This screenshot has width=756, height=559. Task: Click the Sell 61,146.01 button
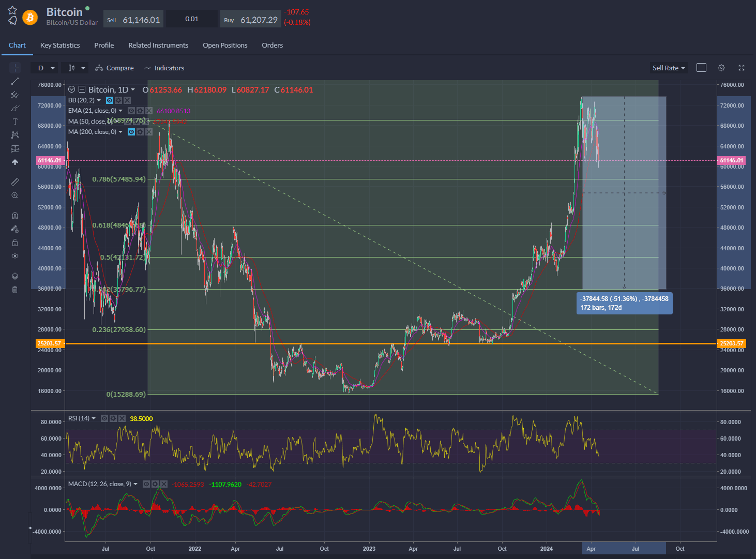point(134,19)
